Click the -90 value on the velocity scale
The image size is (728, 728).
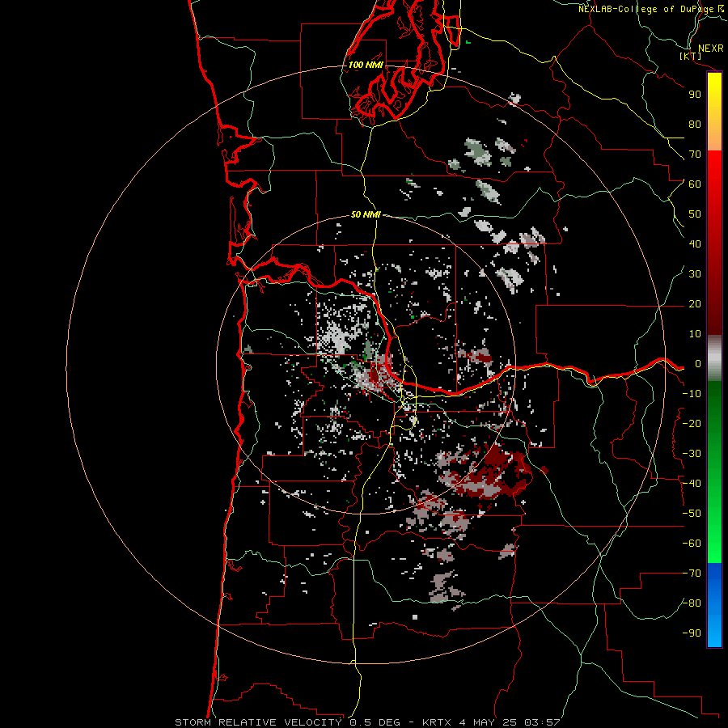tap(692, 633)
